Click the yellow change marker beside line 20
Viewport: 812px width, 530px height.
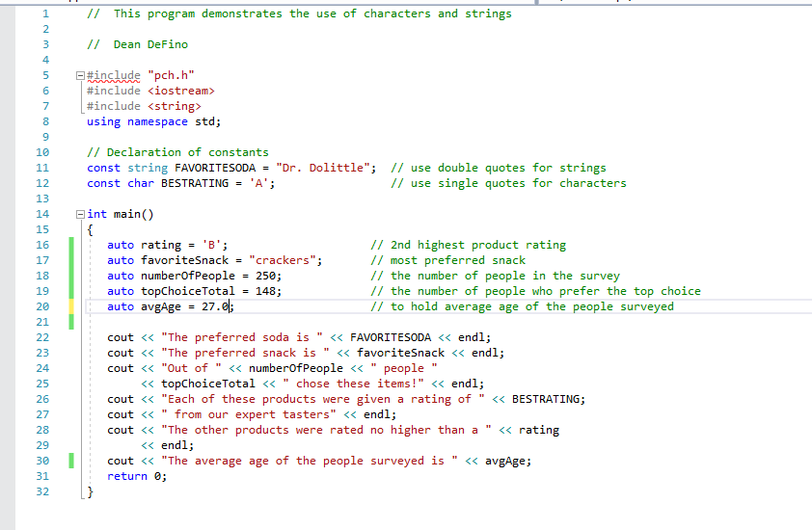[x=71, y=306]
